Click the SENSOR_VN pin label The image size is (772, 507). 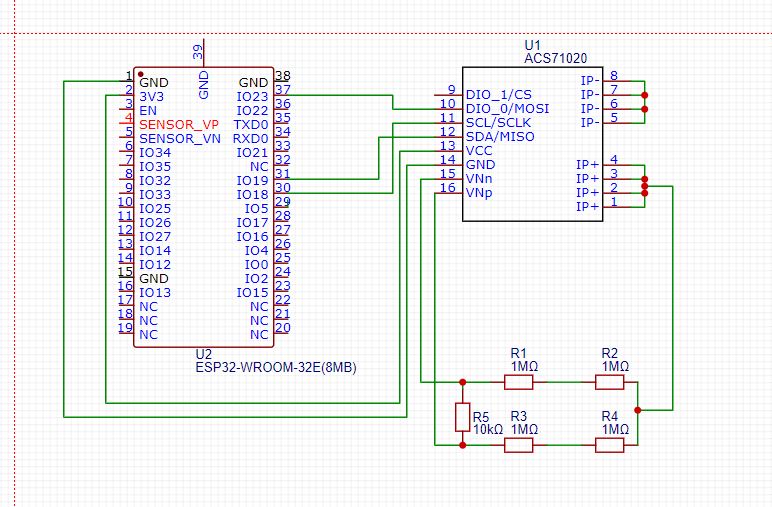(180, 139)
